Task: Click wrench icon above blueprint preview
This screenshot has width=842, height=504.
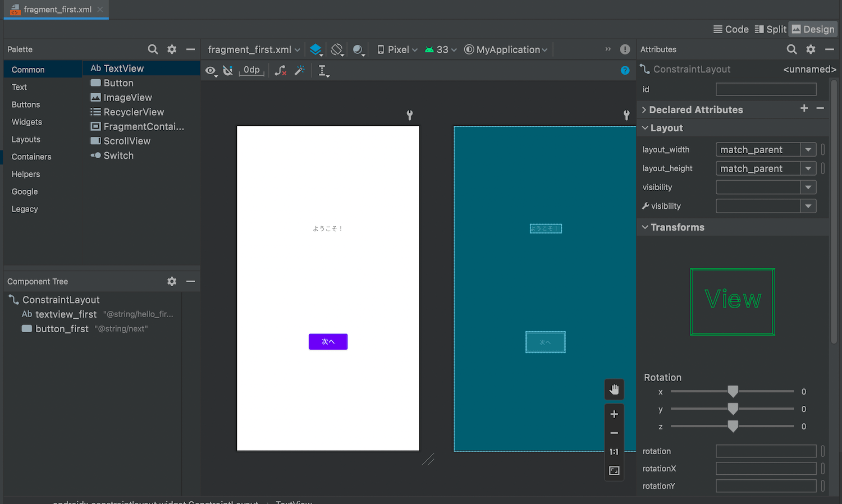Action: (626, 115)
